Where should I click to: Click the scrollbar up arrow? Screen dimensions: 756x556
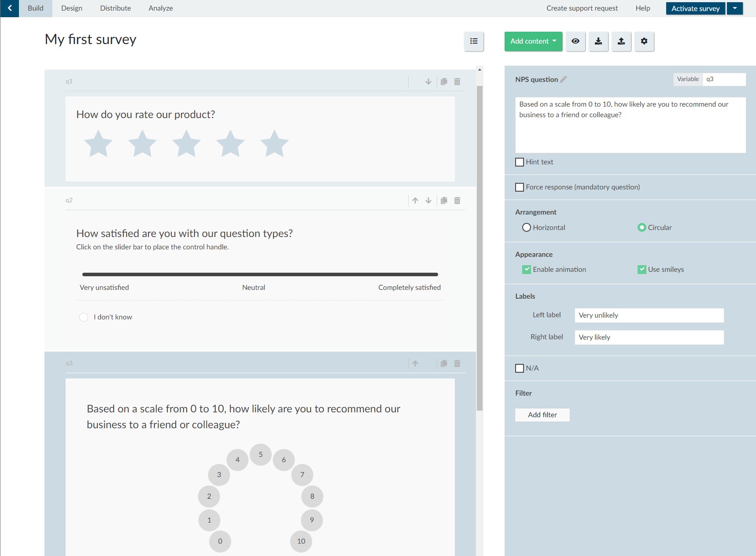click(479, 70)
